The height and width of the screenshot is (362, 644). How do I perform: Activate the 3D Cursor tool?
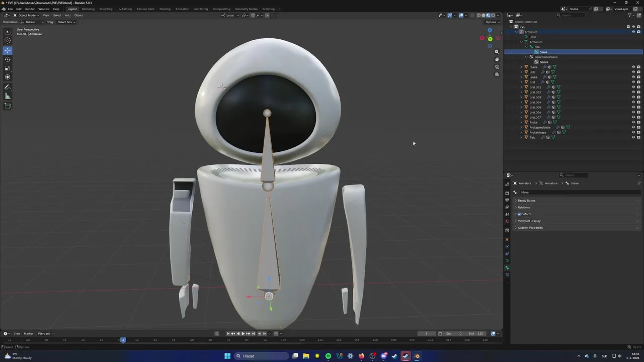coord(8,41)
